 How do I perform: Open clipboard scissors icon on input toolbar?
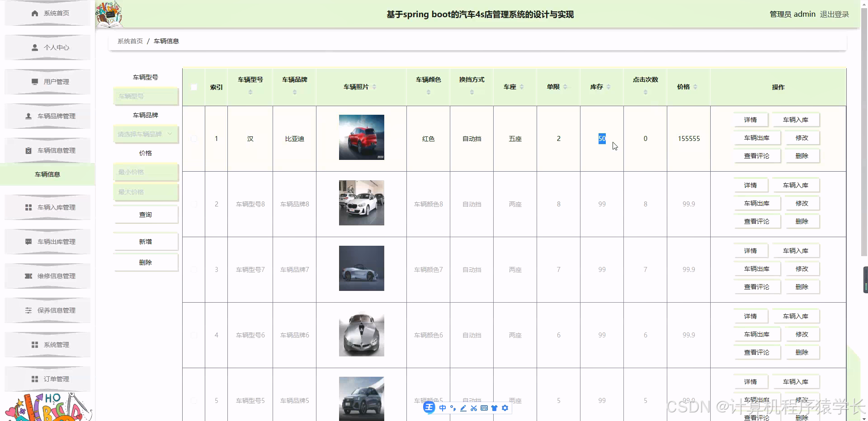pos(474,407)
